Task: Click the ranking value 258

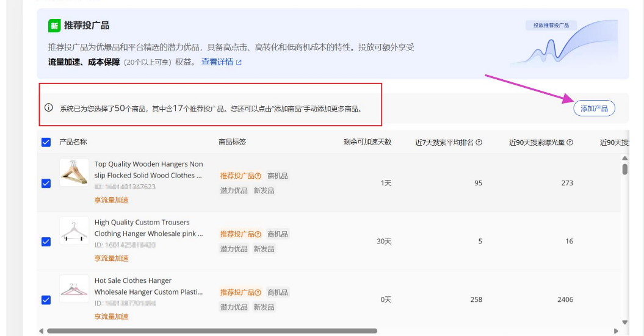Action: pyautogui.click(x=476, y=299)
